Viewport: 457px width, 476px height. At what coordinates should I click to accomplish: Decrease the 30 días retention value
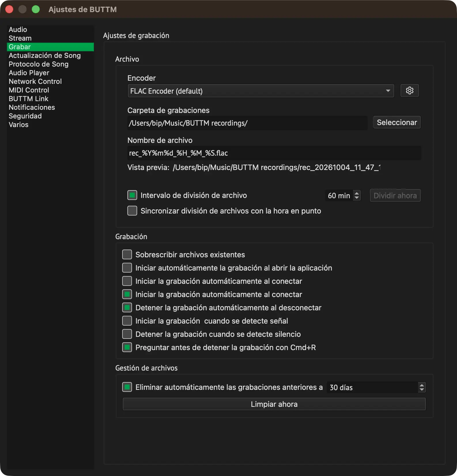pos(422,390)
